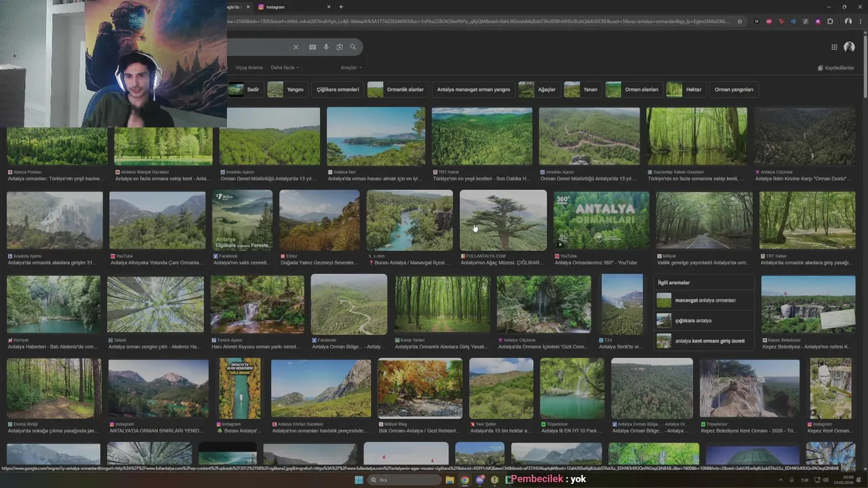Open Gaziantep Sabah Gazetesi green forest image
This screenshot has width=868, height=488.
pyautogui.click(x=696, y=136)
